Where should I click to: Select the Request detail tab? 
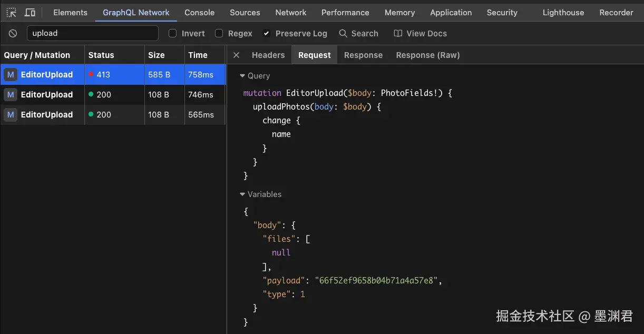(315, 55)
